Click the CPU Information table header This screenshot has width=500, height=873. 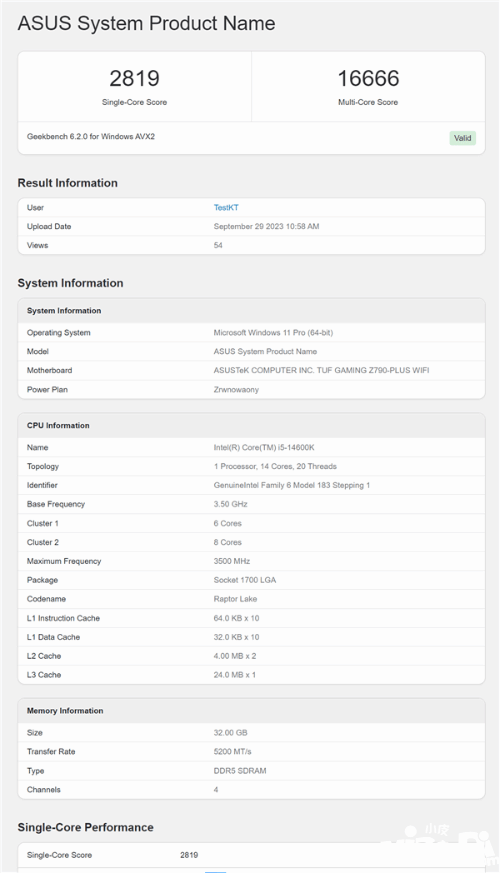[251, 425]
